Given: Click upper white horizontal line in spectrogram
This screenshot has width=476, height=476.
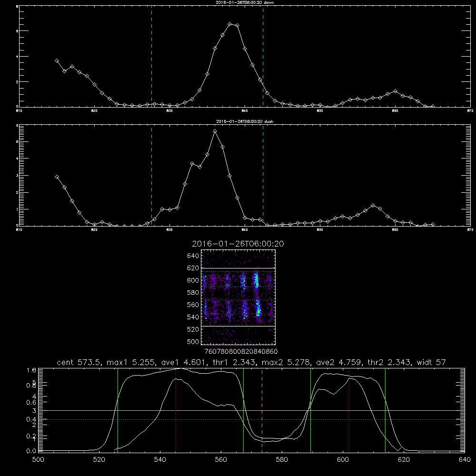Looking at the screenshot, I should pos(238,268).
